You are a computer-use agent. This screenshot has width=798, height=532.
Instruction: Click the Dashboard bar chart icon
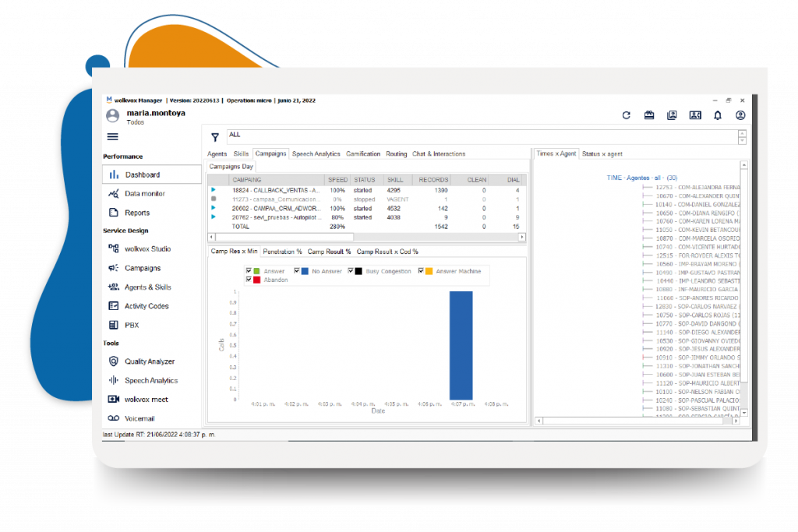[x=114, y=174]
